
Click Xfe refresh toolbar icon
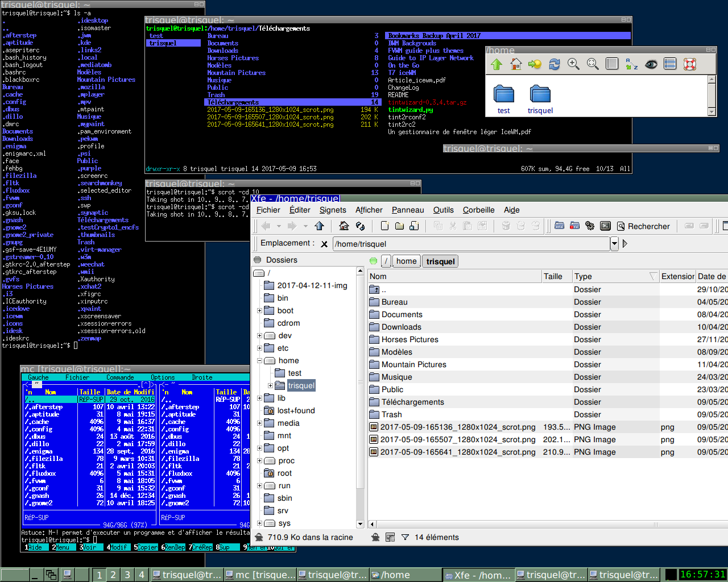[360, 226]
